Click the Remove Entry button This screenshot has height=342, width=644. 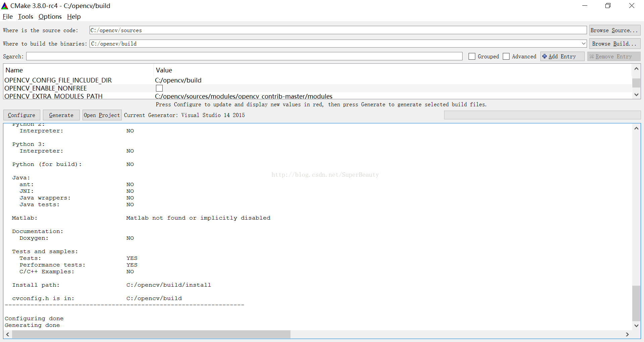[613, 56]
